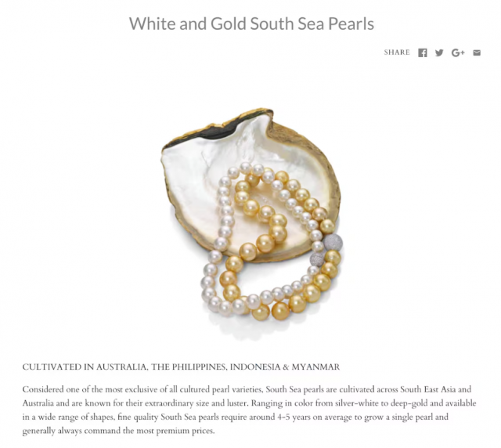Click the White and Gold South Sea Pearls title

click(251, 23)
